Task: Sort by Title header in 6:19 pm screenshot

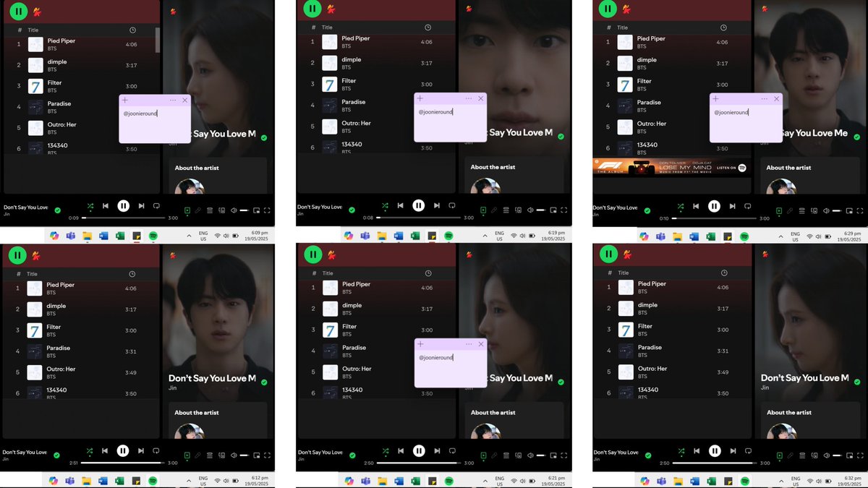Action: 328,27
